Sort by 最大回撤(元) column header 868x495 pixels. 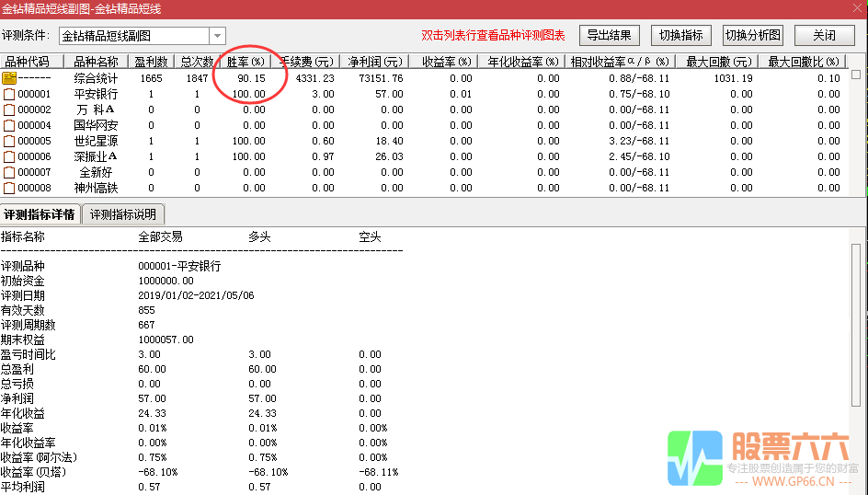715,62
